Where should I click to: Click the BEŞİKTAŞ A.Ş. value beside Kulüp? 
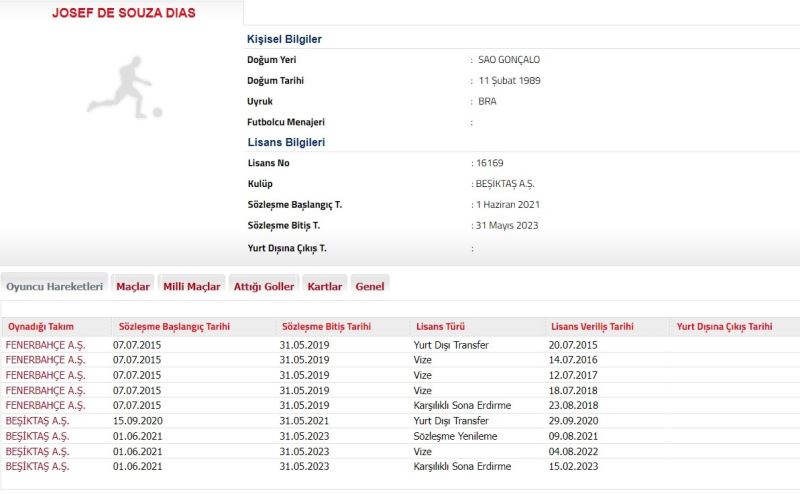tap(506, 184)
